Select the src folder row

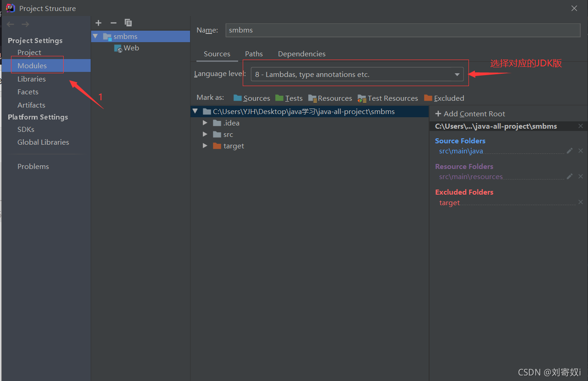[310, 134]
